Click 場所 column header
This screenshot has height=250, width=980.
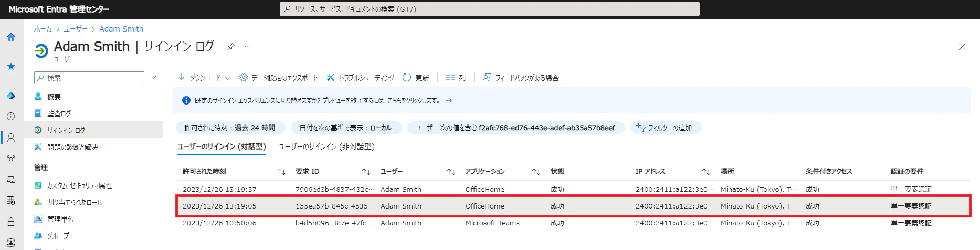coord(728,172)
